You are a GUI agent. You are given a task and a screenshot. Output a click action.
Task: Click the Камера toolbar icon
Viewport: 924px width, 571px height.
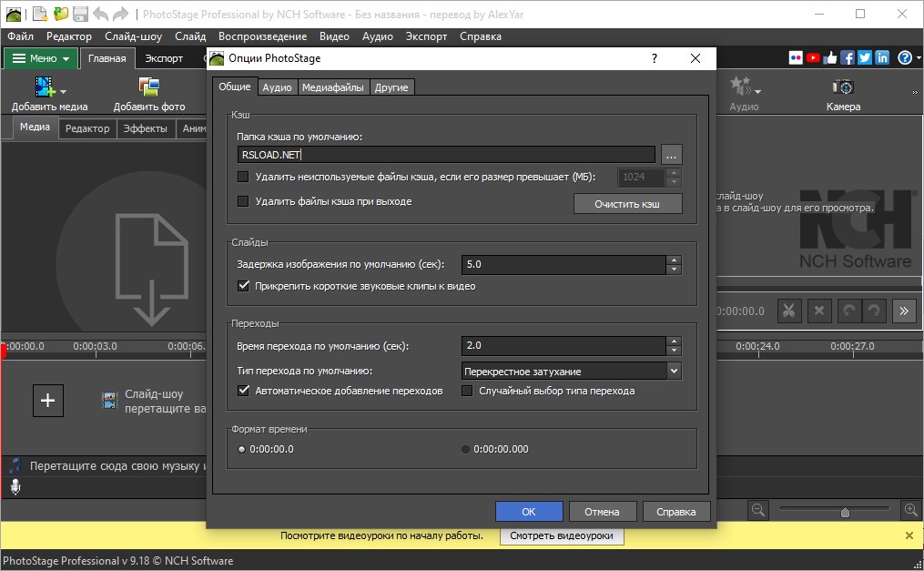(843, 87)
